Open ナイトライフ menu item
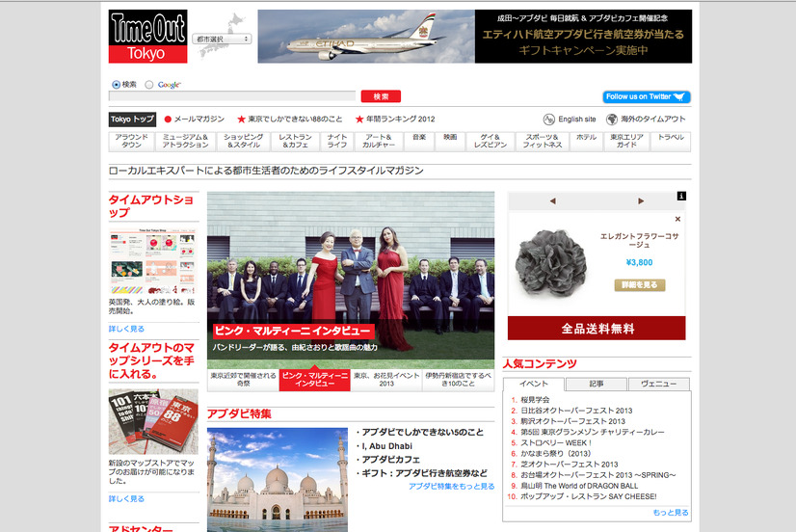Screen dimensions: 796x532 [x=337, y=141]
